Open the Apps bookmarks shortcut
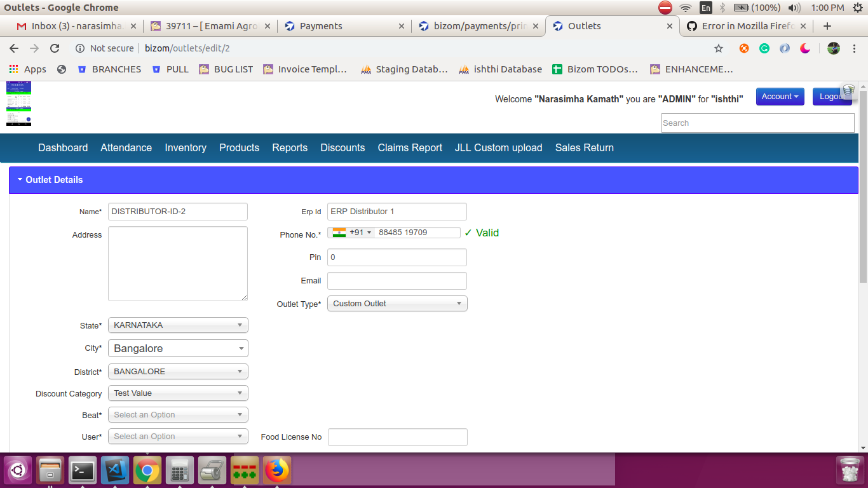This screenshot has height=488, width=868. [x=27, y=69]
